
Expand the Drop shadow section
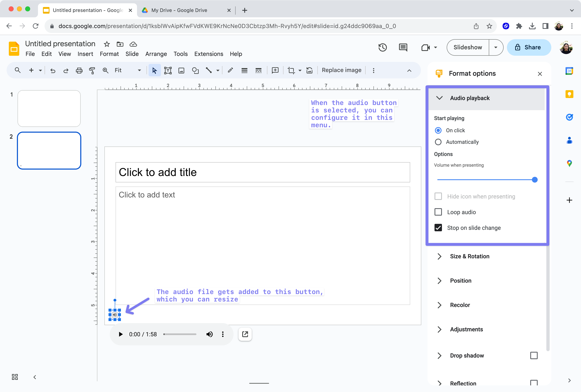pyautogui.click(x=439, y=355)
